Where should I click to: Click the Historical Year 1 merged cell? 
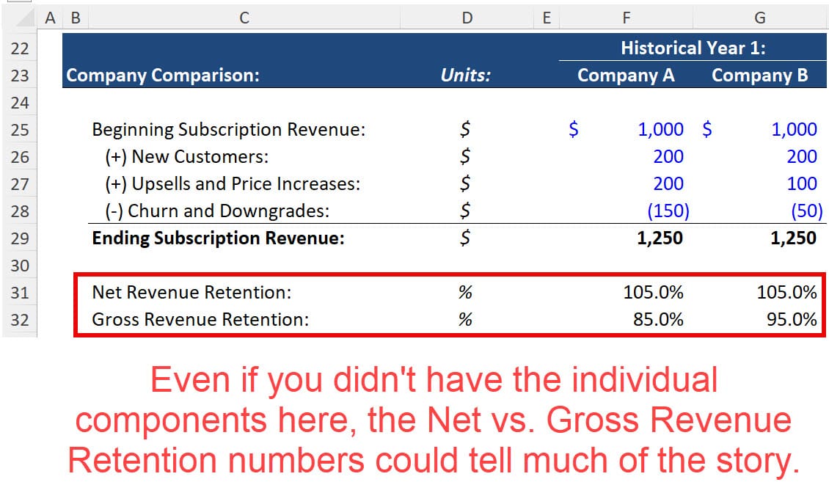[693, 47]
